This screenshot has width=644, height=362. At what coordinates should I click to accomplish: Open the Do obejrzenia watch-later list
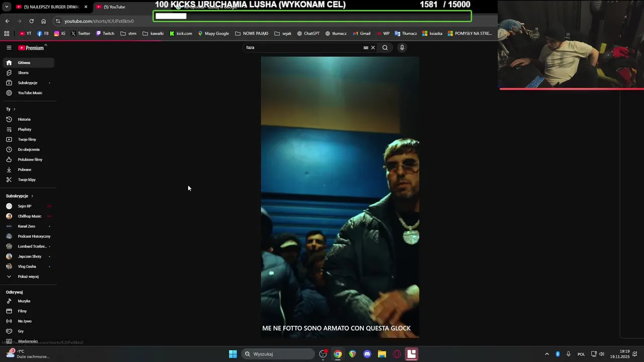click(28, 149)
